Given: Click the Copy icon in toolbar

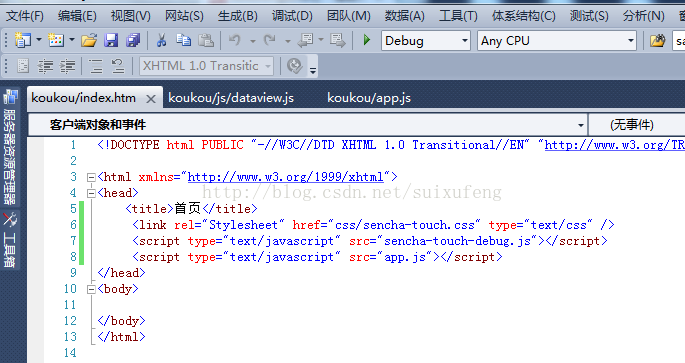Looking at the screenshot, I should coord(183,41).
